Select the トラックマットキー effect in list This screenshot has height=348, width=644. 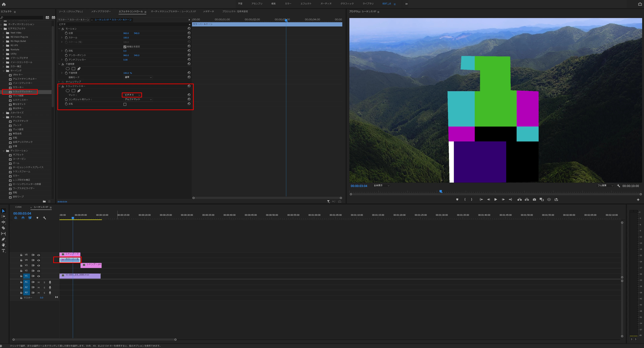[23, 91]
